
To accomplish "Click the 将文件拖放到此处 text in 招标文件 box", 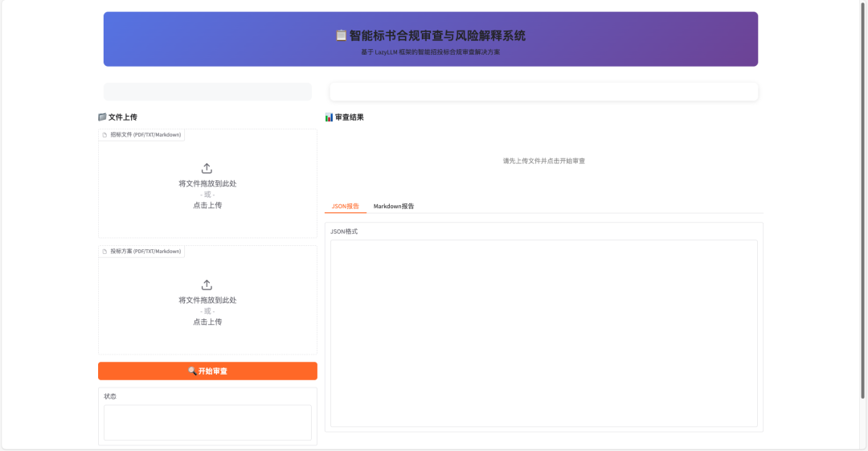I will 207,183.
